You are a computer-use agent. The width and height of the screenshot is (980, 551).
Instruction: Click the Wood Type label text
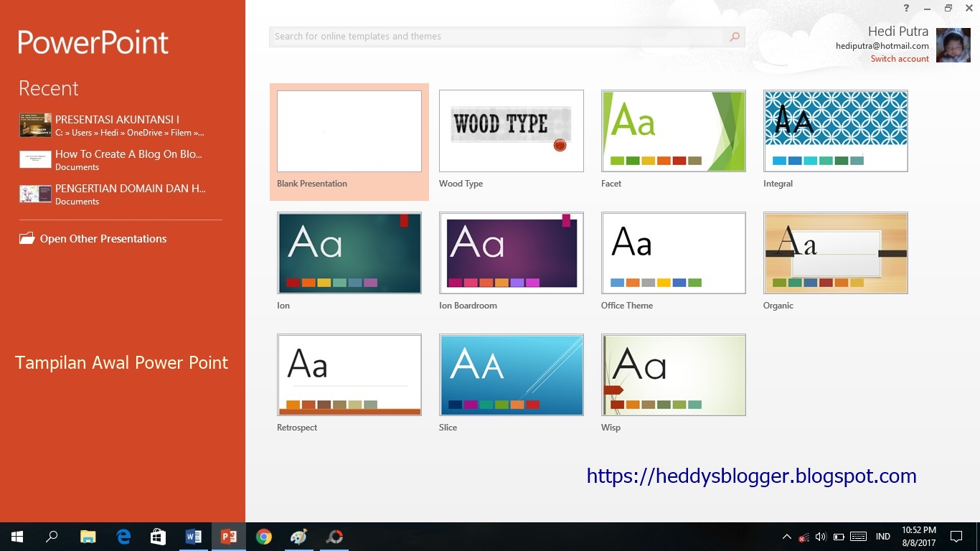click(x=461, y=184)
